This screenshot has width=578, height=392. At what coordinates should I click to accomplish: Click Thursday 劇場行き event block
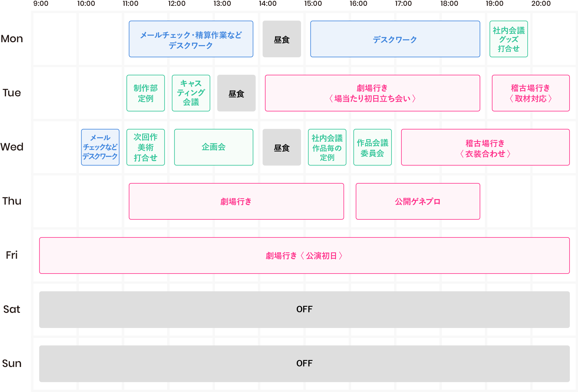(x=236, y=201)
